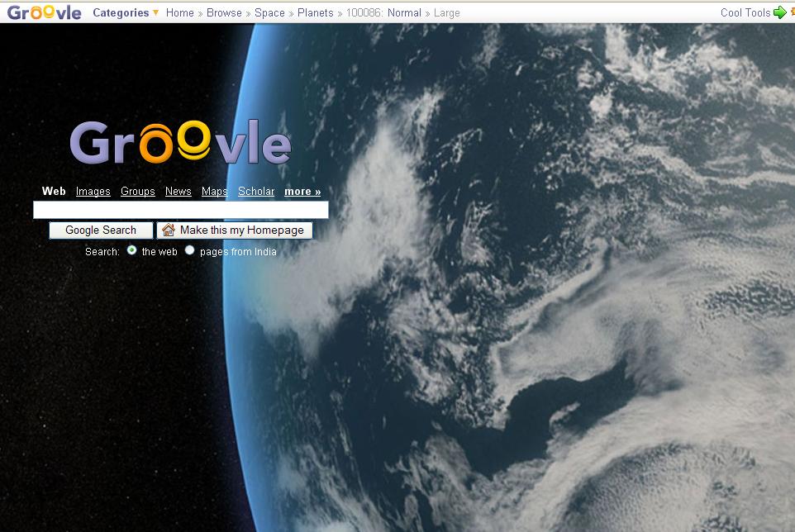Click Make this my Homepage button
This screenshot has width=795, height=532.
(x=235, y=230)
